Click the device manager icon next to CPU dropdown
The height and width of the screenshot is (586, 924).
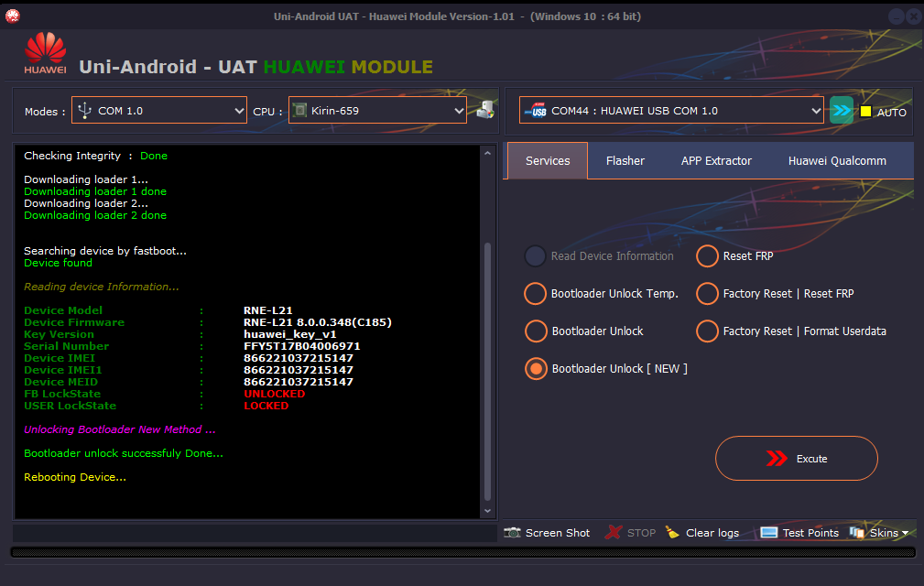[x=485, y=110]
